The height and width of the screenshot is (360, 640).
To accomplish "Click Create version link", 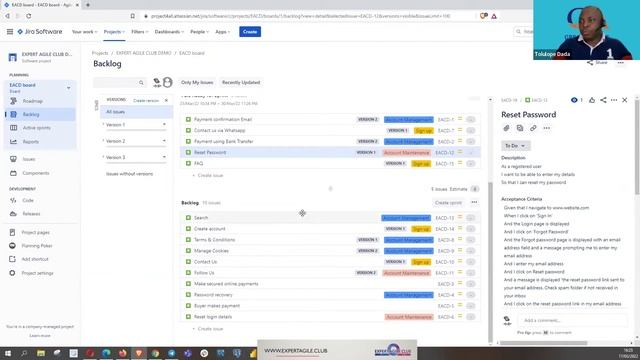I will point(146,100).
